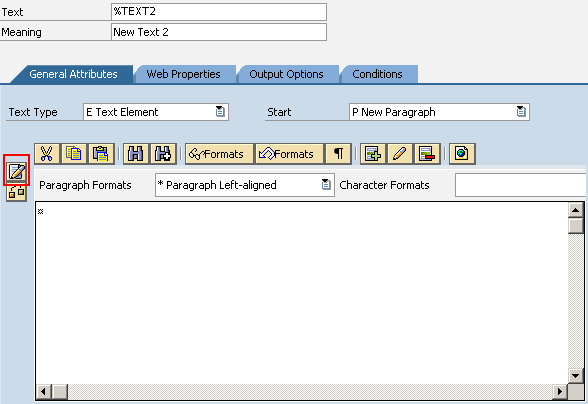Viewport: 588px width, 404px height.
Task: Click the Copy icon in editor toolbar
Action: (x=74, y=154)
